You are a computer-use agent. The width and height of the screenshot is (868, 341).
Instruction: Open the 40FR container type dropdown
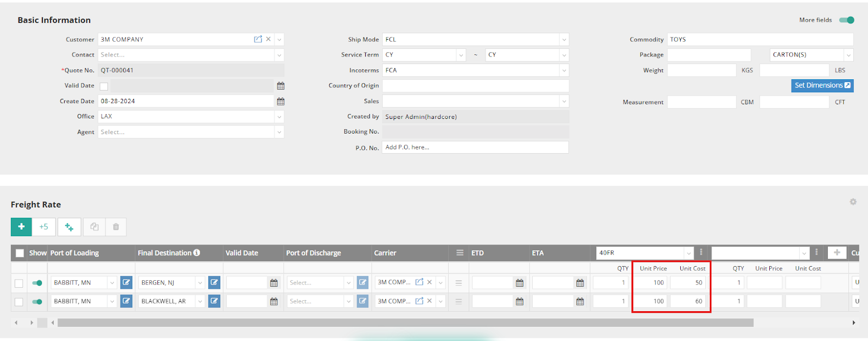[x=688, y=253]
